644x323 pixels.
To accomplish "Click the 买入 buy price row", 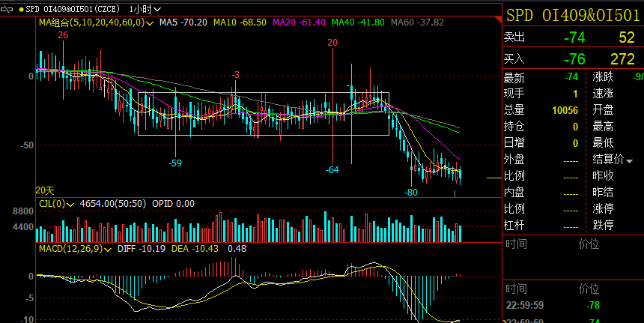I will [x=573, y=58].
